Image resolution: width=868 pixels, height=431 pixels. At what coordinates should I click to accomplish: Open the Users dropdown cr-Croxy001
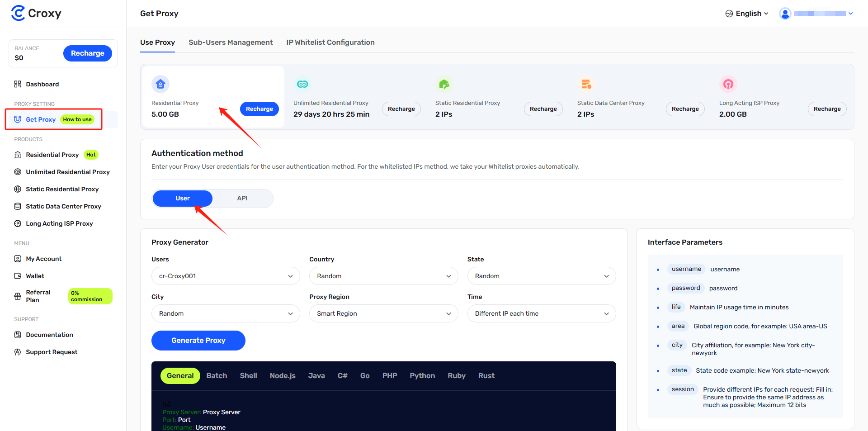click(x=226, y=276)
